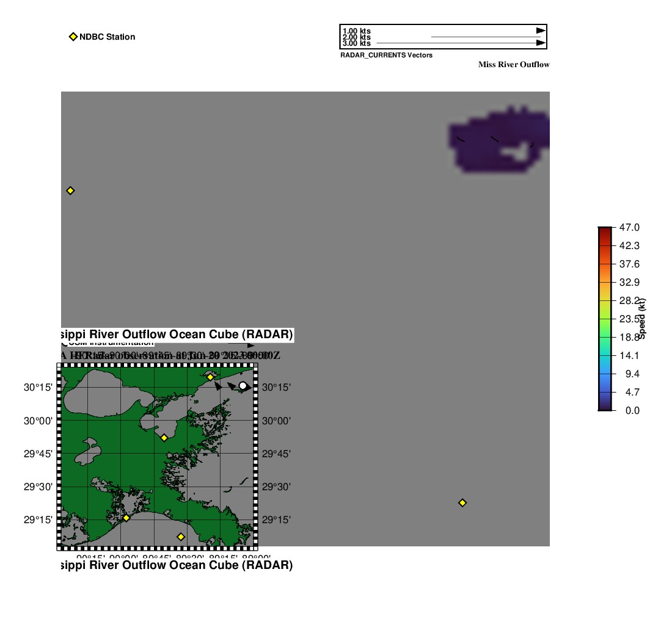Click the northernmost yellow station in the inset map
Image resolution: width=672 pixels, height=641 pixels.
click(210, 377)
